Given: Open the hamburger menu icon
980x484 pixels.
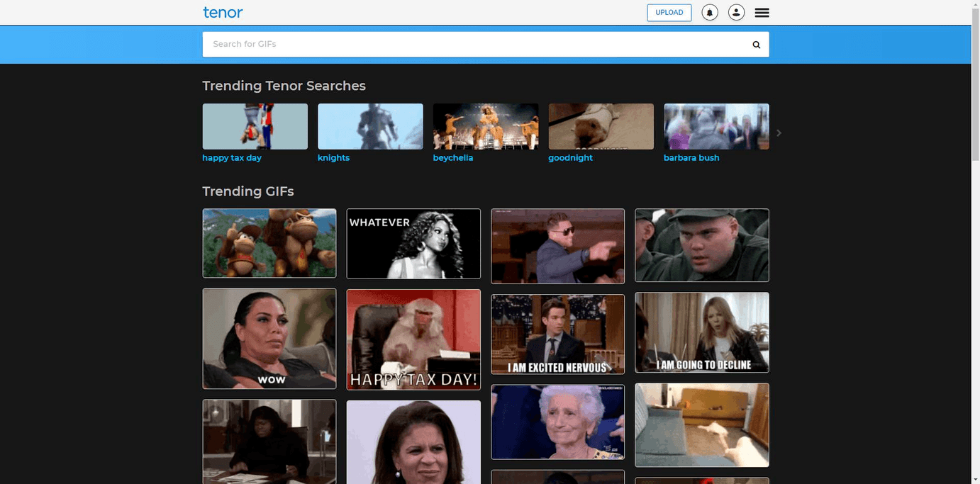Looking at the screenshot, I should click(762, 13).
